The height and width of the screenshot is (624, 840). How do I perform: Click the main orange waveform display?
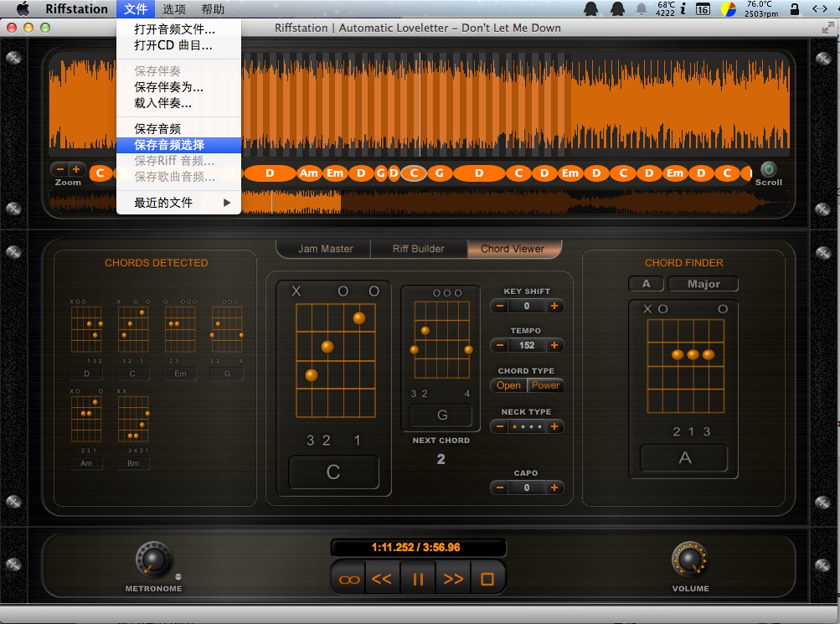(418, 104)
